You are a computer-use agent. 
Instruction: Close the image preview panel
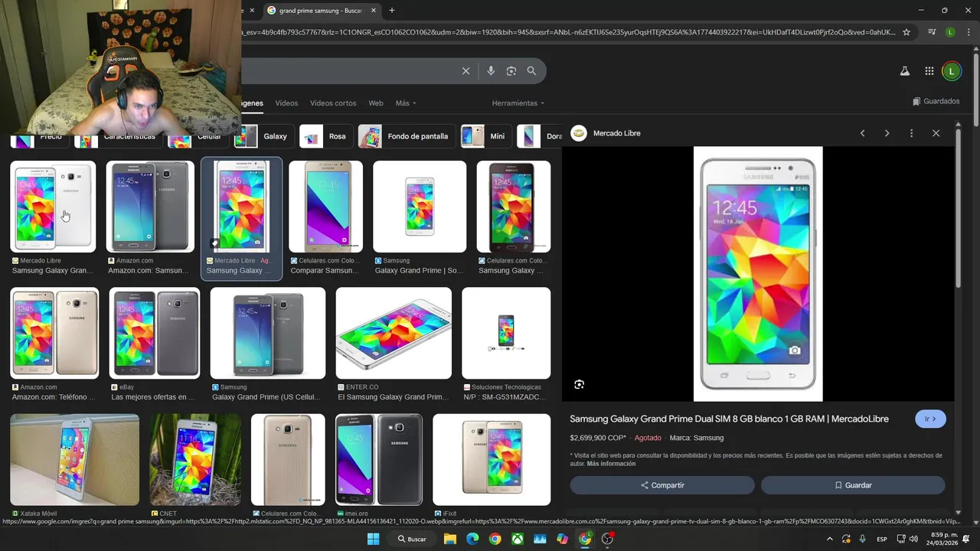(x=936, y=133)
